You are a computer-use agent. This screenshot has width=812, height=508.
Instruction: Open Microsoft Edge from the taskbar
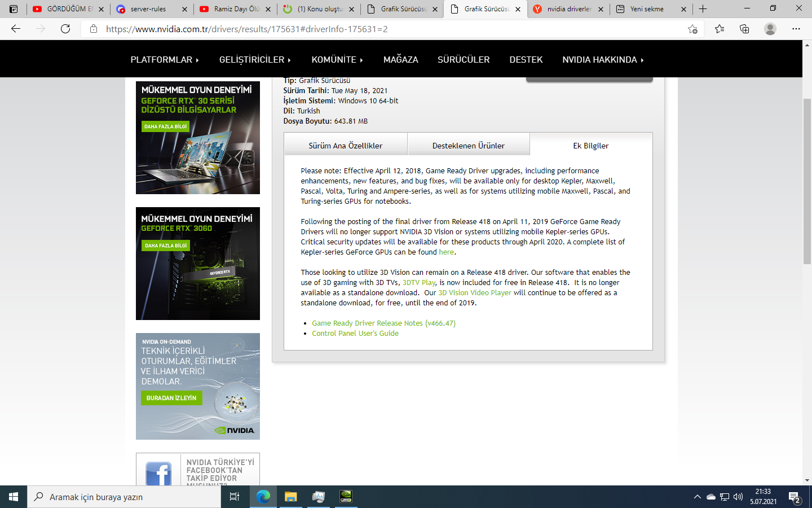click(263, 497)
